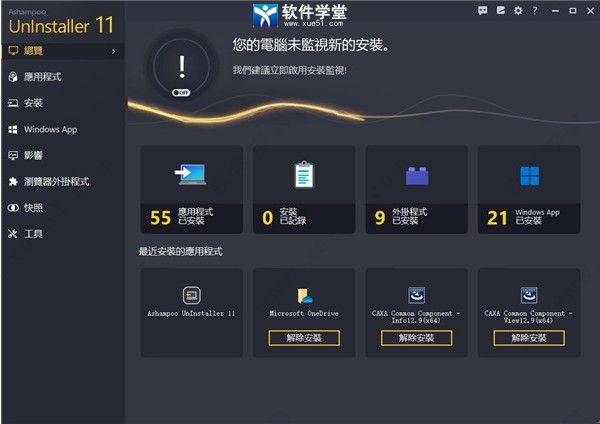This screenshot has height=424, width=600.
Task: Click the CAXA View12.9(x64) app icon
Action: click(529, 295)
